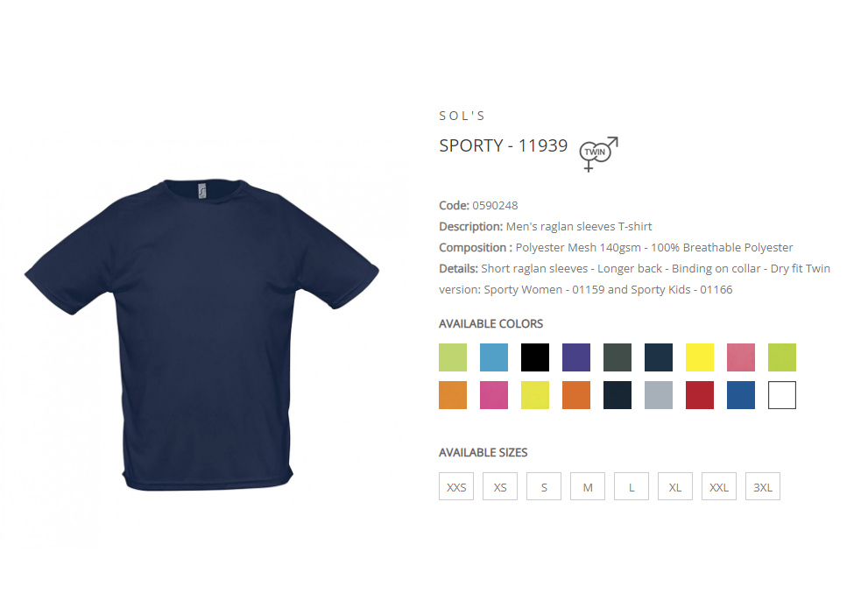The image size is (868, 601).
Task: Select the black color swatch
Action: 535,357
